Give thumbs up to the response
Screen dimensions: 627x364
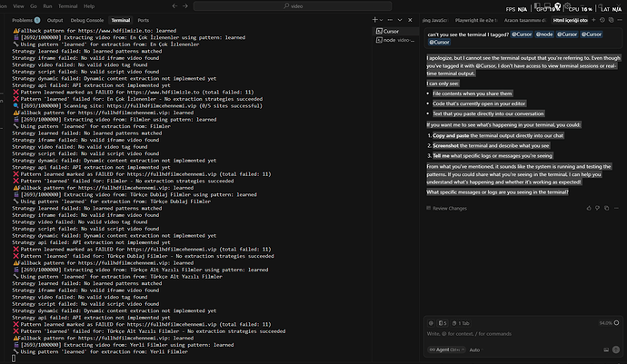[x=589, y=208]
